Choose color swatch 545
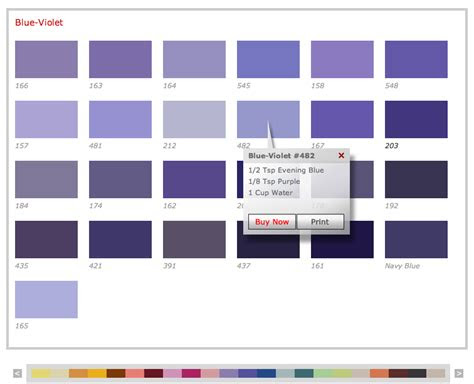Viewport: 474px width, 384px height. (268, 59)
